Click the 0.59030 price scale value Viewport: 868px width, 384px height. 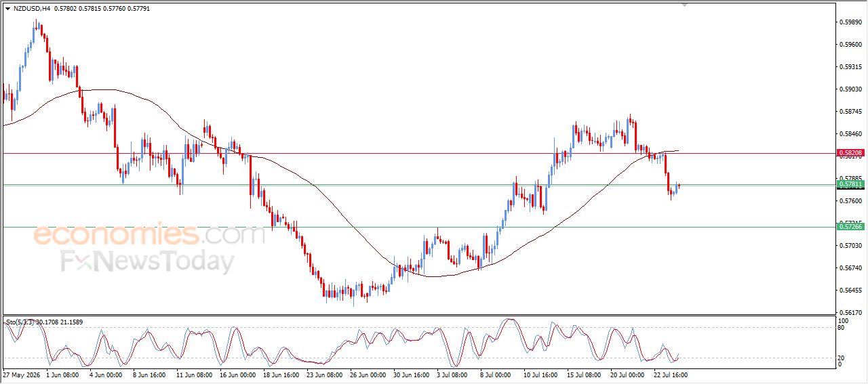point(851,89)
